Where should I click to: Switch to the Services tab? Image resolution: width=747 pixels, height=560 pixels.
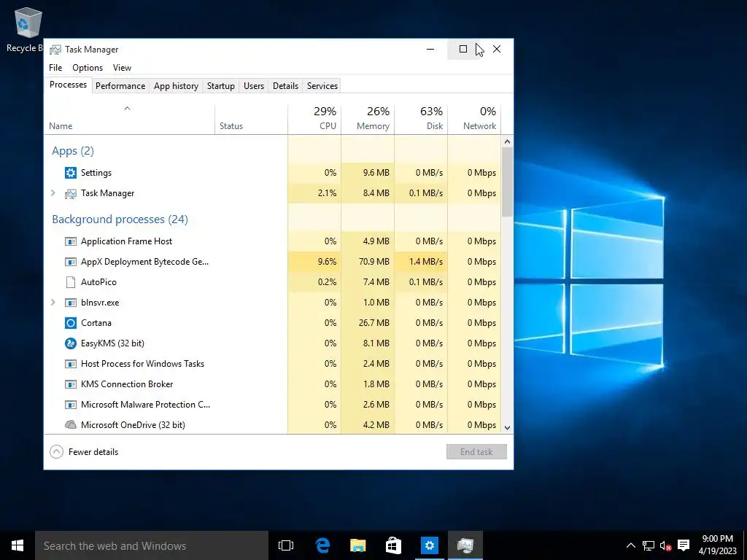pyautogui.click(x=322, y=86)
